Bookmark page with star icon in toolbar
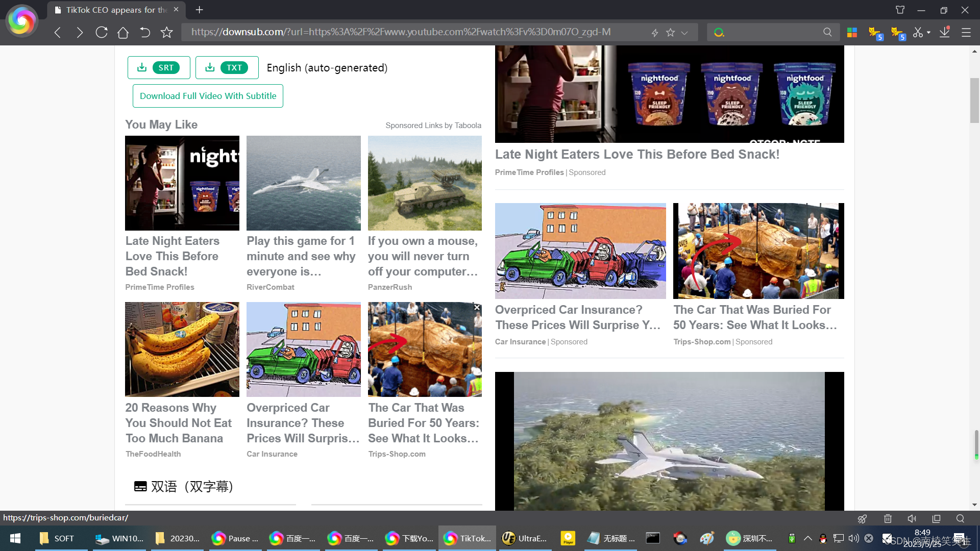Screen dimensions: 980x551 pos(167,32)
